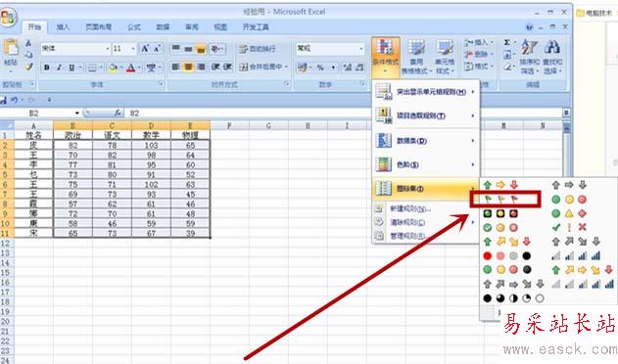Click the Paste icon in clipboard group
The height and width of the screenshot is (364, 618).
(x=11, y=49)
